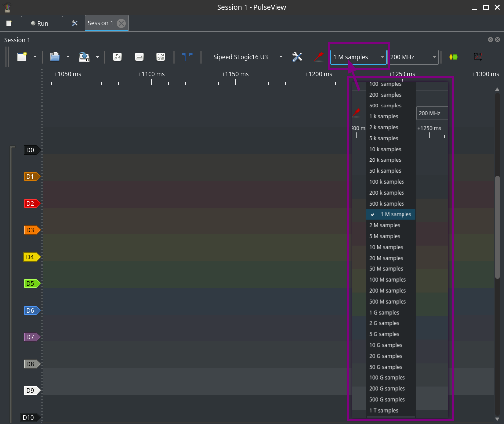Choose 10 M samples from list
Screen dimensions: 504x424
pos(386,247)
